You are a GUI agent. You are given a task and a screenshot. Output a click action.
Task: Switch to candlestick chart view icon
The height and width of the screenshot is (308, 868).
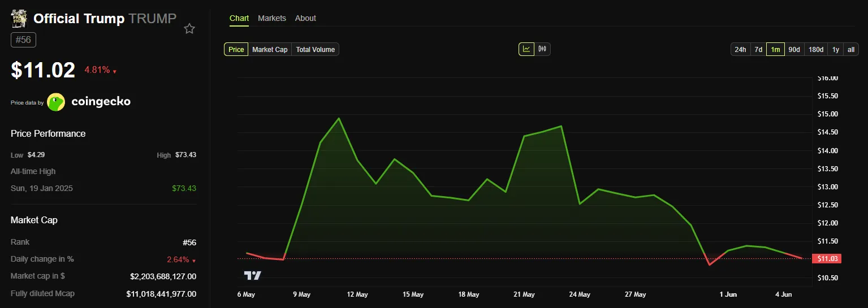(x=542, y=49)
